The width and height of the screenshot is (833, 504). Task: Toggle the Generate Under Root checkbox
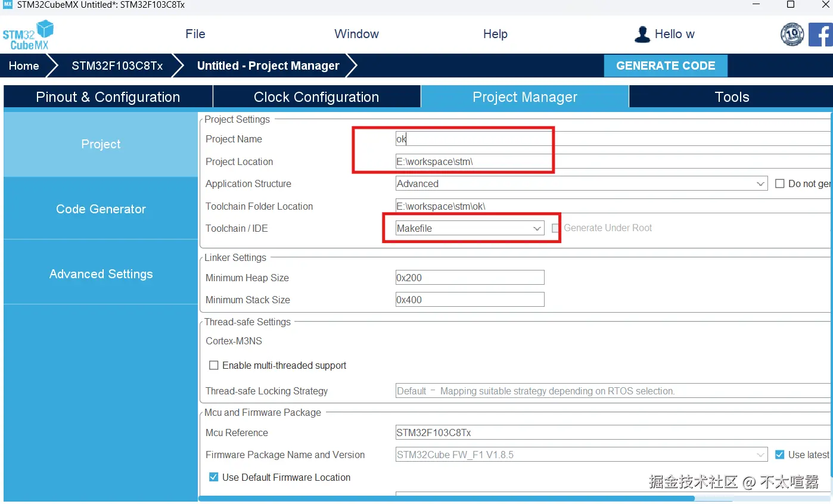click(x=555, y=228)
